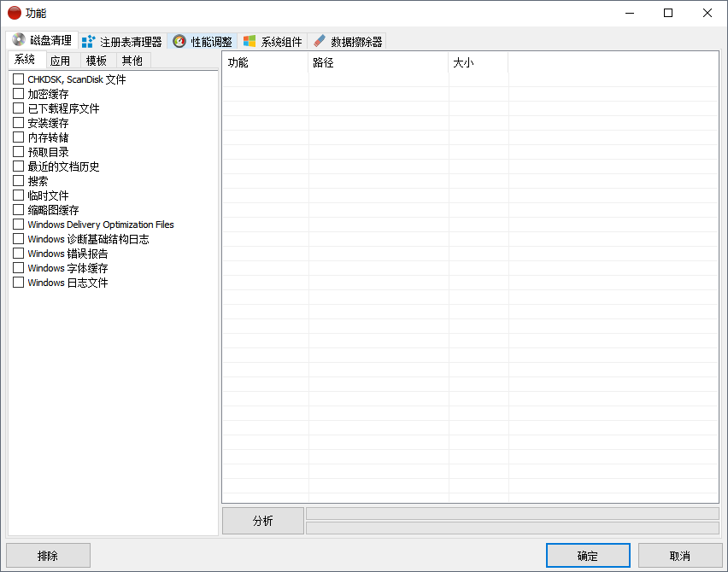Screen dimensions: 728x572
Task: Enable cleaning of Windows 错误报告
Action: [x=18, y=253]
